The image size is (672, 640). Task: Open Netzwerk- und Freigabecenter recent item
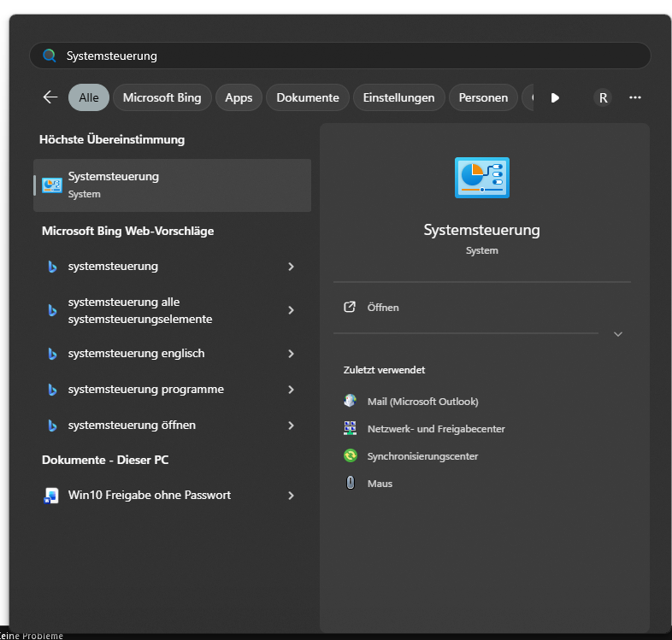[x=435, y=429]
